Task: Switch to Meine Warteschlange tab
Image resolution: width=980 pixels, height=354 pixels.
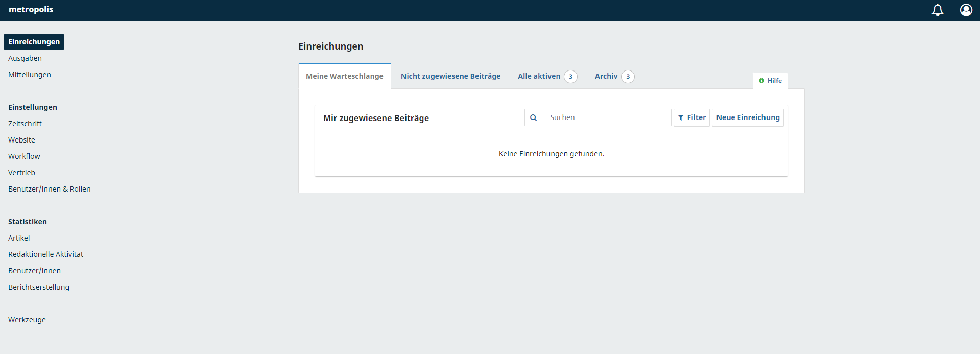Action: 345,76
